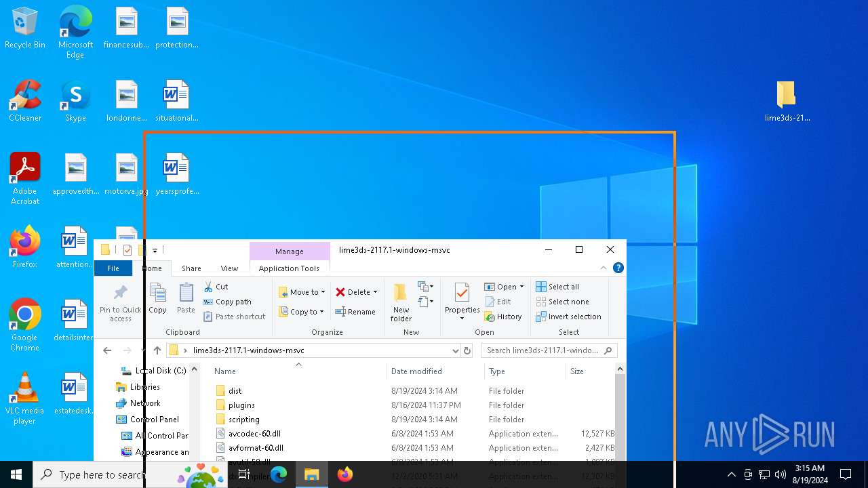868x488 pixels.
Task: Open Explorer help question mark icon
Action: point(618,268)
